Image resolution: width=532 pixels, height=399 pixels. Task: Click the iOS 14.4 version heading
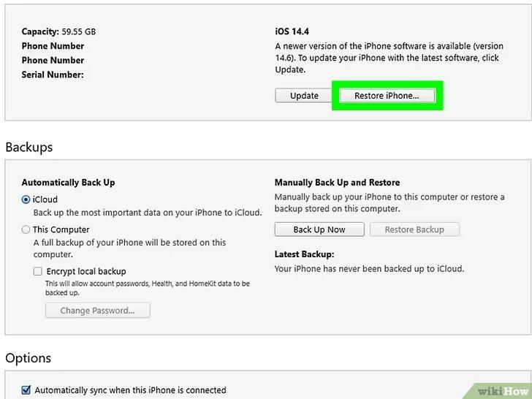point(292,31)
